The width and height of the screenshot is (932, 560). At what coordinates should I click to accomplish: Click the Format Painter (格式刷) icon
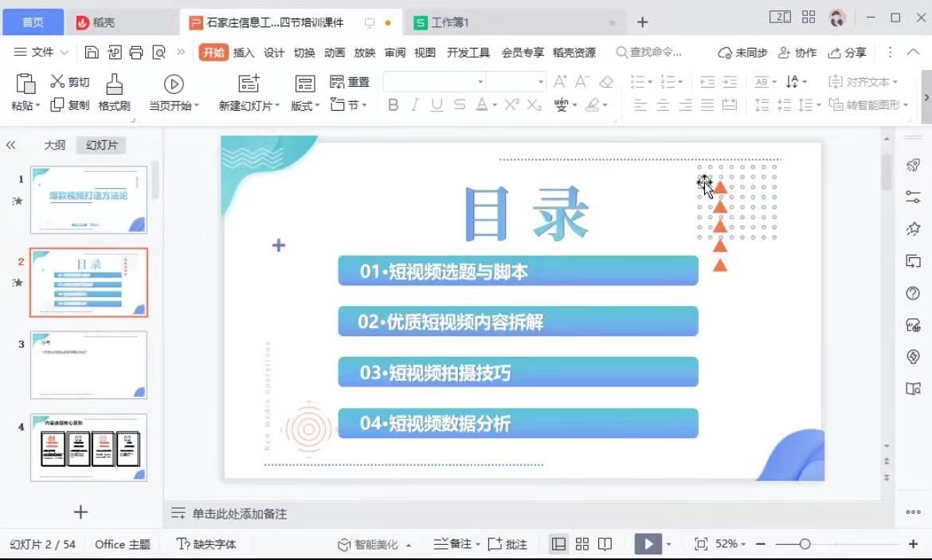(114, 84)
